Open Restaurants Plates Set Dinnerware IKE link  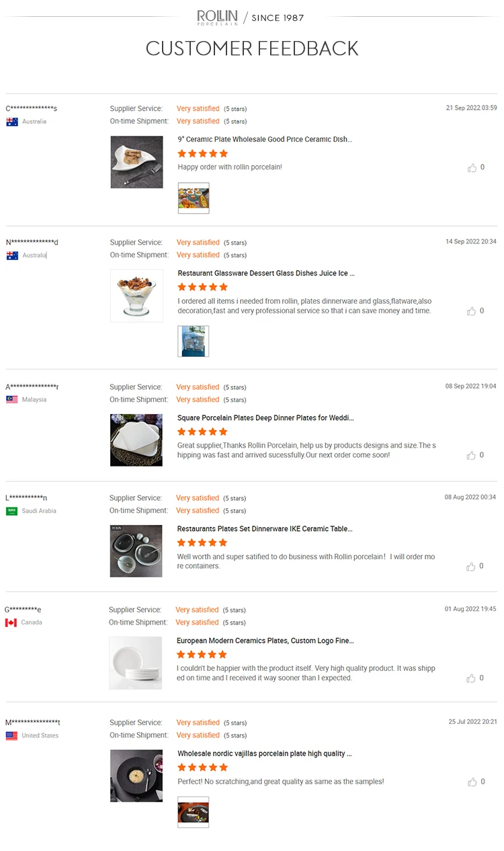(x=265, y=528)
